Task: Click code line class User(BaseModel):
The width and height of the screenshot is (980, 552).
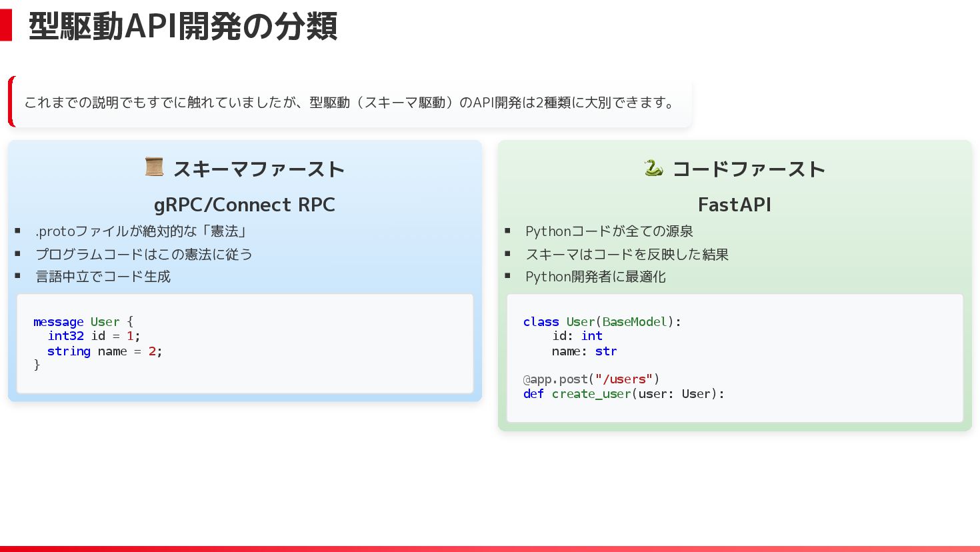Action: tap(602, 322)
